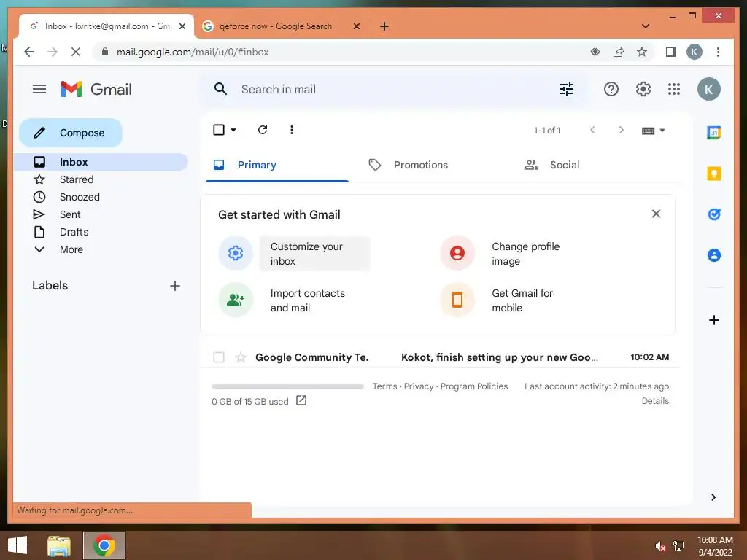Open Chrome side panel icon
Image resolution: width=747 pixels, height=560 pixels.
[x=671, y=52]
